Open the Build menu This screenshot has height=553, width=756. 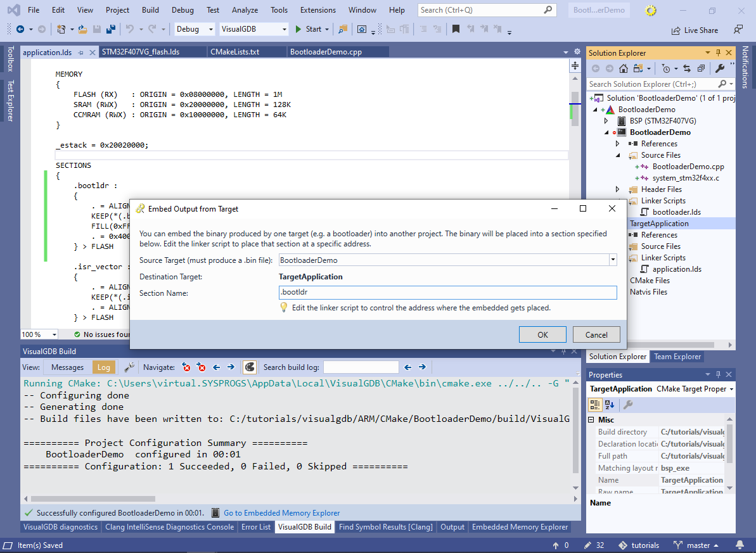tap(150, 10)
